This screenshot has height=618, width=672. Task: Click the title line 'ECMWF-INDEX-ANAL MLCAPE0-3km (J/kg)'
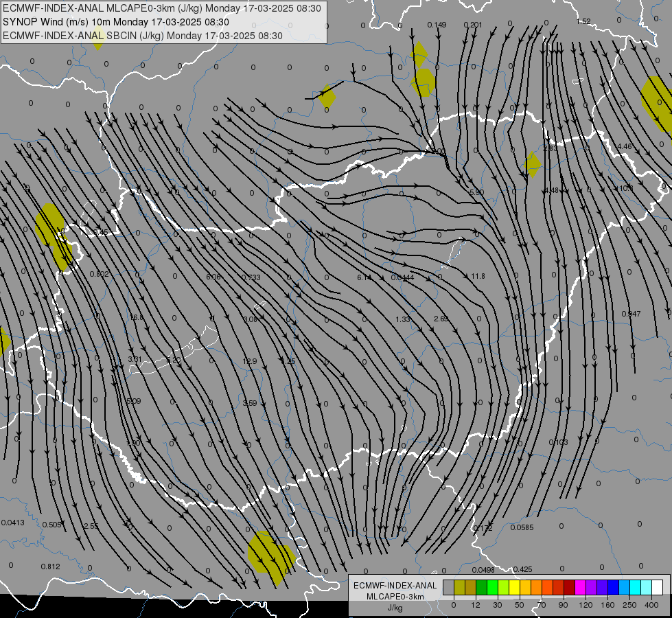(161, 8)
